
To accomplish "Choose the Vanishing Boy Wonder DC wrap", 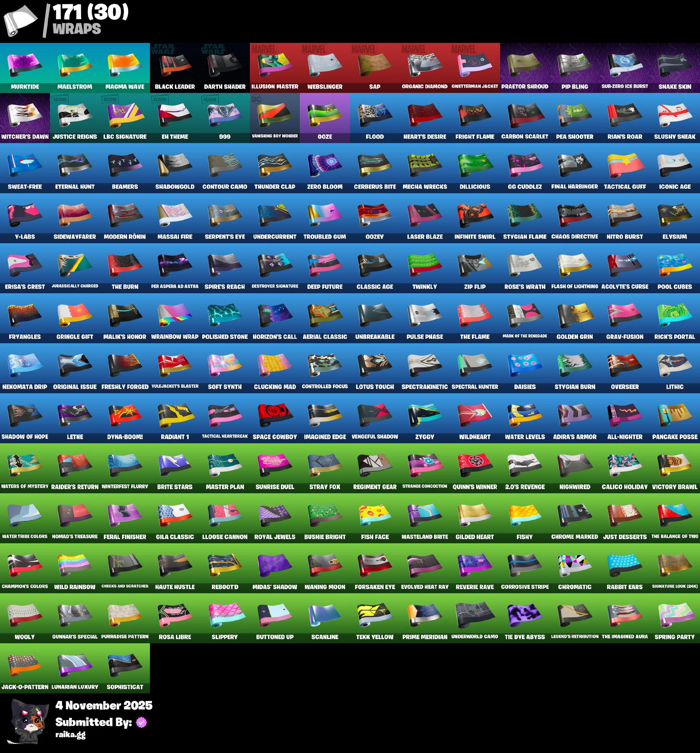I will (x=275, y=115).
